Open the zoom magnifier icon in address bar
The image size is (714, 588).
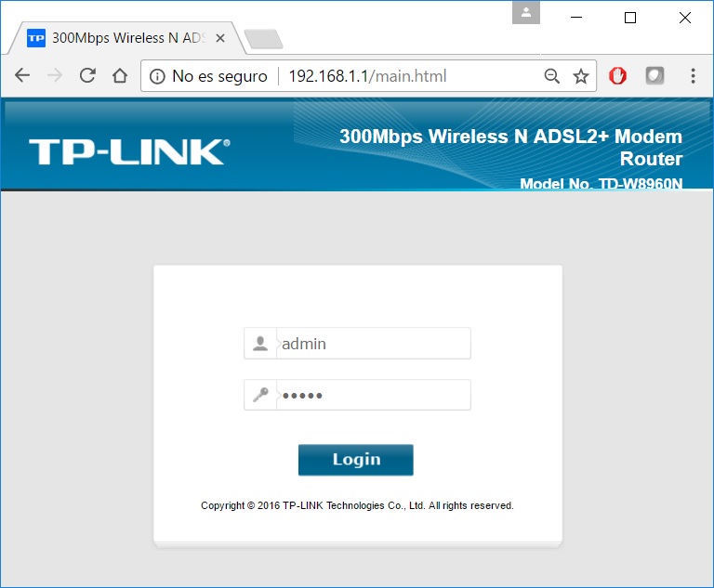(x=552, y=76)
